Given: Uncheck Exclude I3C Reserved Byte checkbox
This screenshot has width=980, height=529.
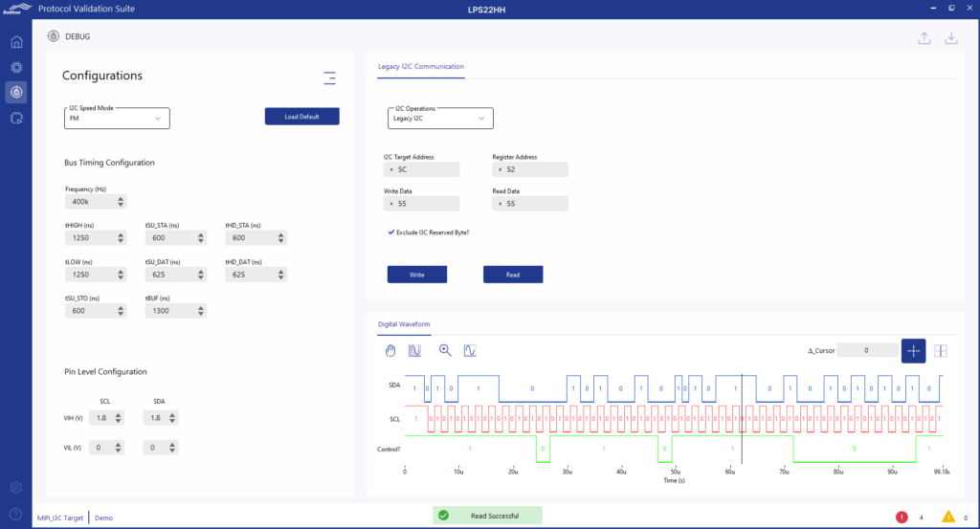Looking at the screenshot, I should point(391,231).
